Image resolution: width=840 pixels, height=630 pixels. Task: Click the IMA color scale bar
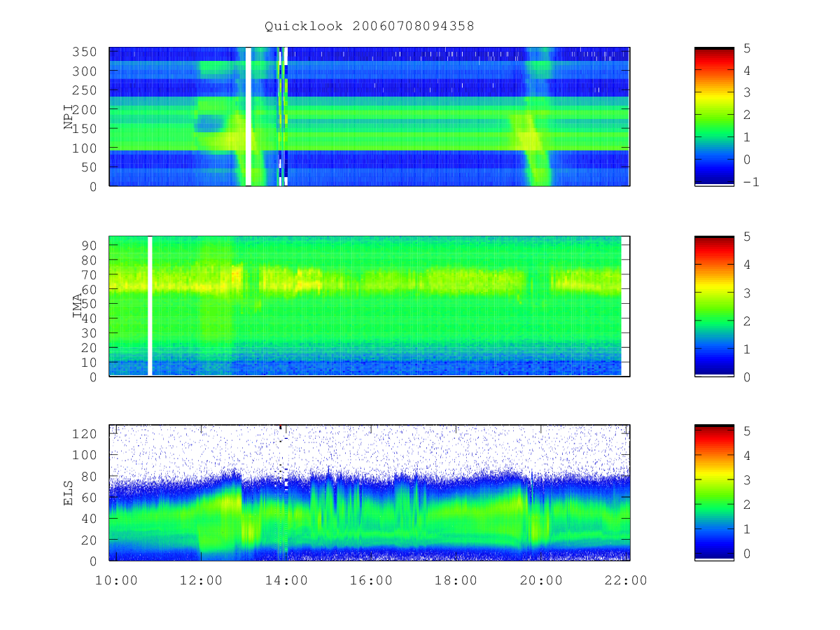tap(714, 306)
